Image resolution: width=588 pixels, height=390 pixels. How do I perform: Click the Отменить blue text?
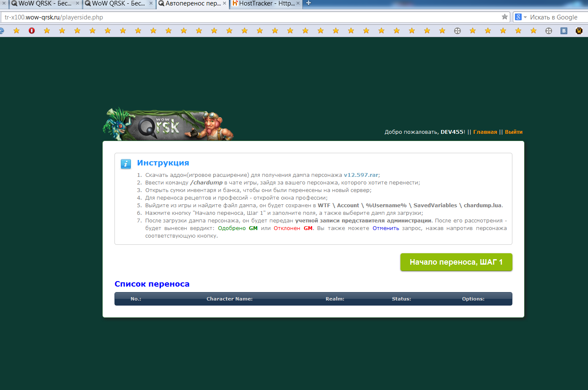[x=386, y=228]
